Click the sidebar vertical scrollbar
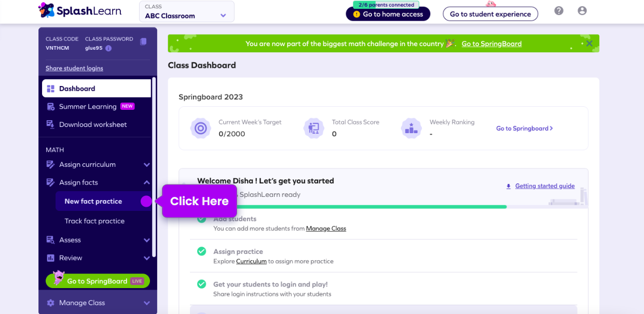The height and width of the screenshot is (314, 644). click(x=154, y=167)
